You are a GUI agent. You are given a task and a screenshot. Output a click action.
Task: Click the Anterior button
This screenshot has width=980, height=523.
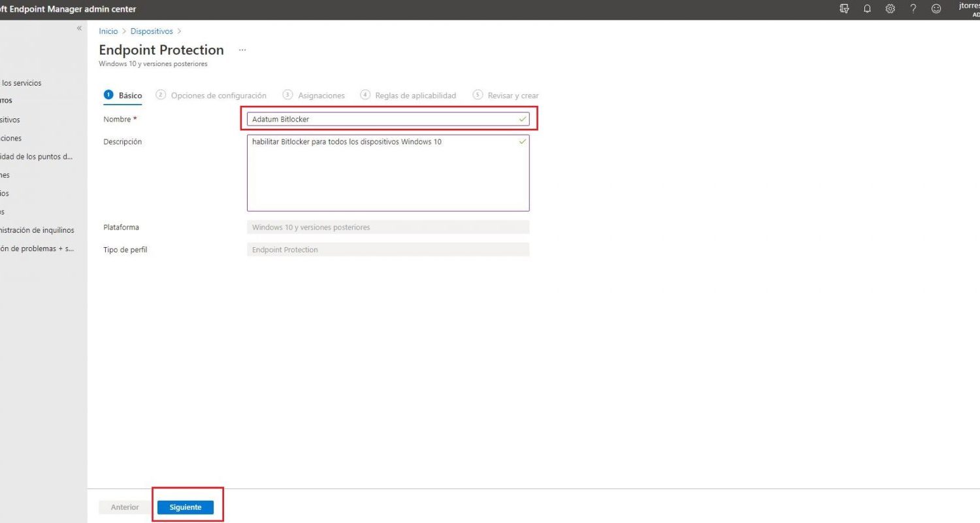[x=123, y=507]
